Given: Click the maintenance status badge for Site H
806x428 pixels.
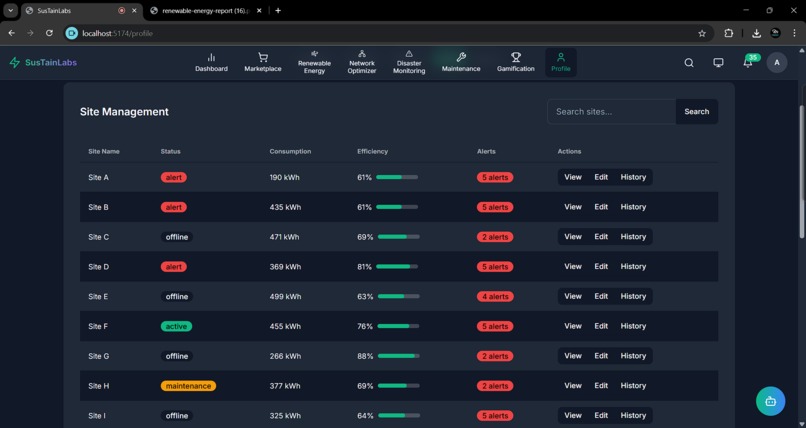Looking at the screenshot, I should click(x=188, y=386).
